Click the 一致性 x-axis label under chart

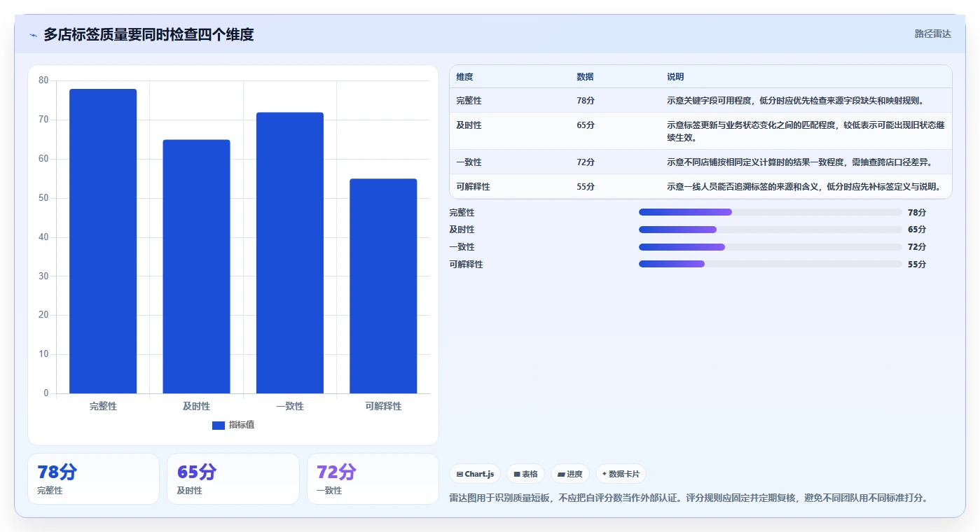pos(290,406)
